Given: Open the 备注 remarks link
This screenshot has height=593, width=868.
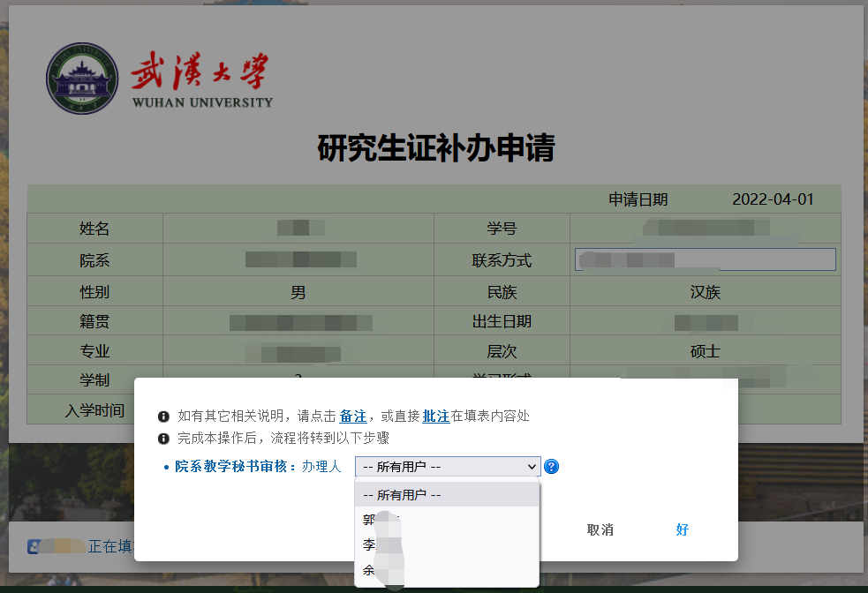Looking at the screenshot, I should point(352,417).
